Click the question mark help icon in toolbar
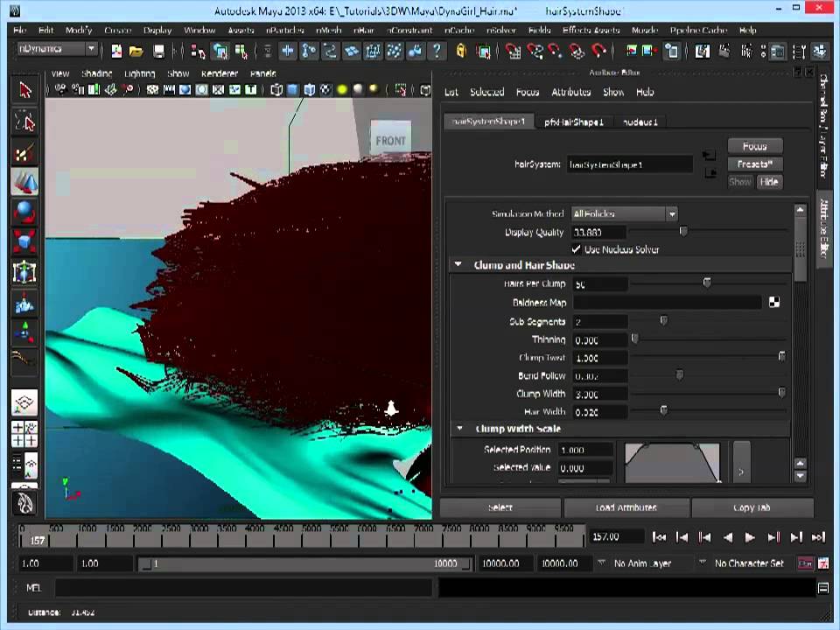The image size is (840, 630). (x=437, y=52)
